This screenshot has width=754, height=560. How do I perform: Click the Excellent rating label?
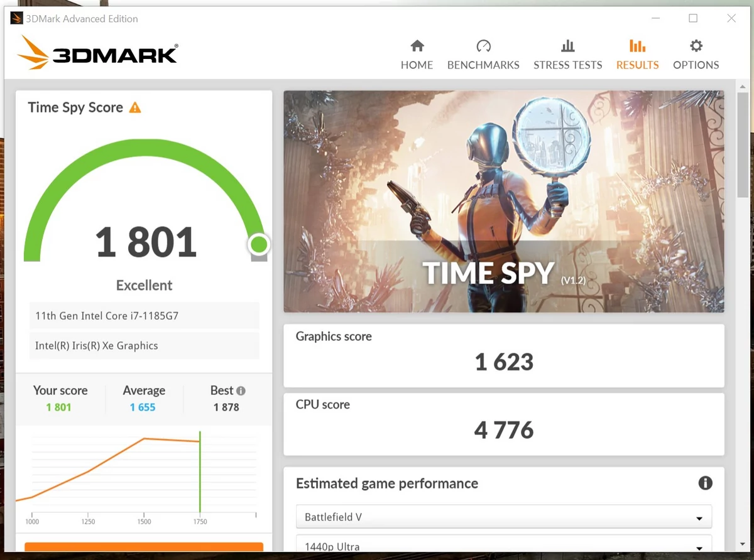pyautogui.click(x=144, y=285)
